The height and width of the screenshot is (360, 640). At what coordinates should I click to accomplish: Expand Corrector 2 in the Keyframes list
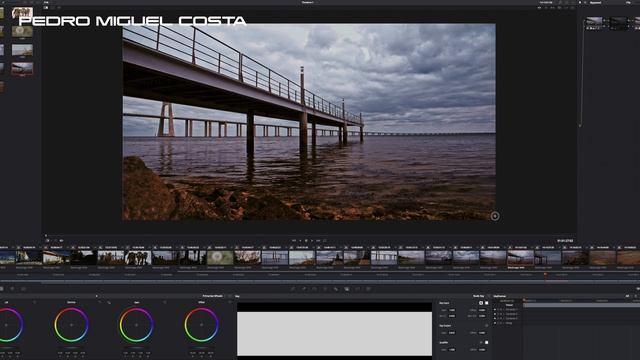pyautogui.click(x=495, y=314)
